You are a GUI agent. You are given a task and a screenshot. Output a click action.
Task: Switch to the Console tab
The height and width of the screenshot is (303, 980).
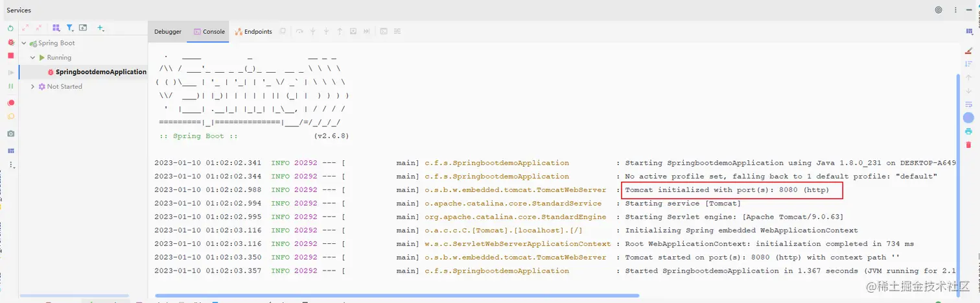click(209, 31)
